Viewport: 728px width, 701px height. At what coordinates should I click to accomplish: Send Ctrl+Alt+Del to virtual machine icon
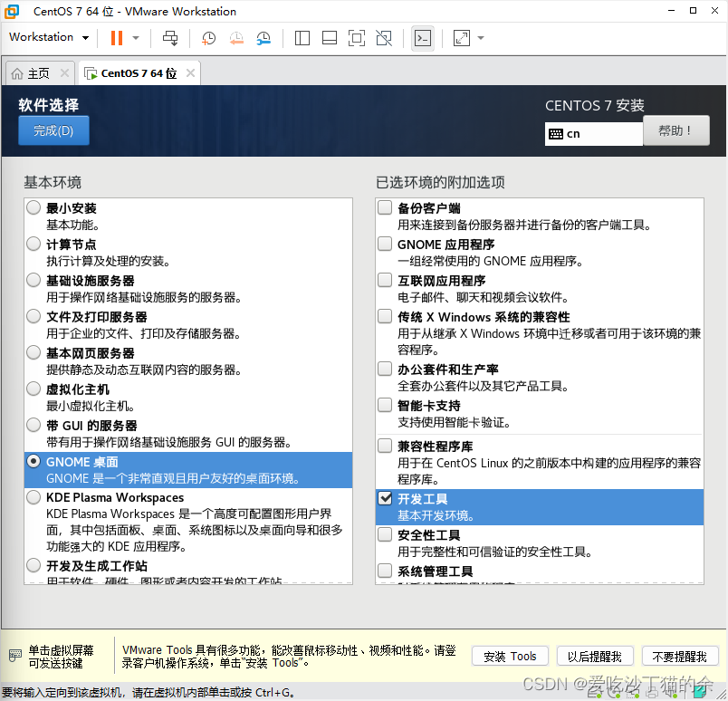170,38
